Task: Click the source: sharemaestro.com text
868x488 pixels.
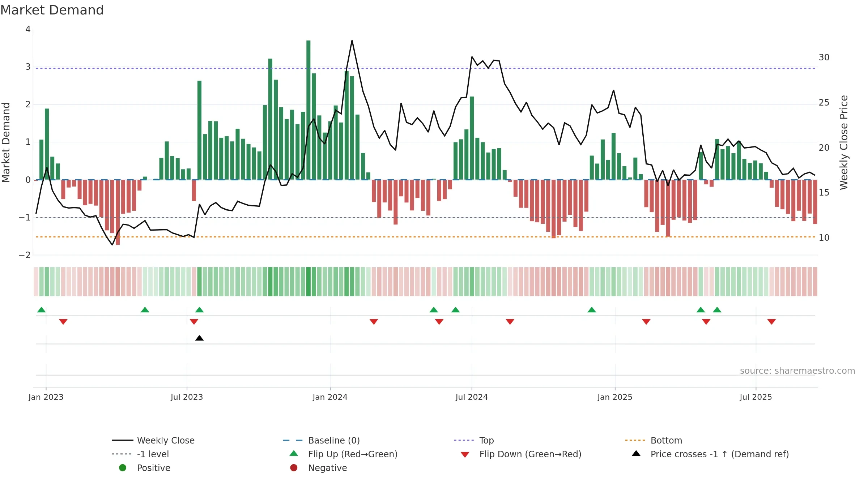Action: [x=797, y=371]
